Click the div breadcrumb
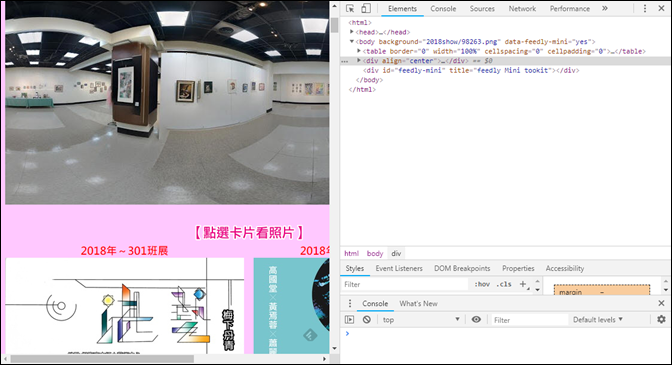 coord(396,253)
